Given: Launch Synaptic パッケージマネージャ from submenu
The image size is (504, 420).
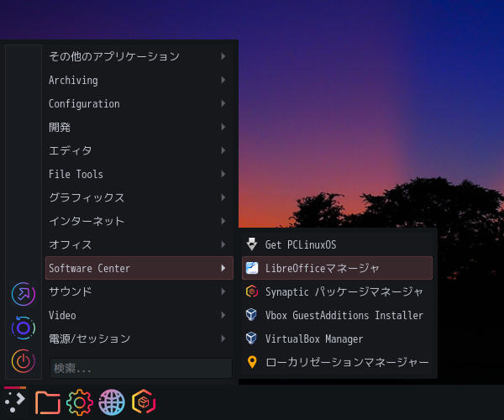Looking at the screenshot, I should [x=337, y=291].
